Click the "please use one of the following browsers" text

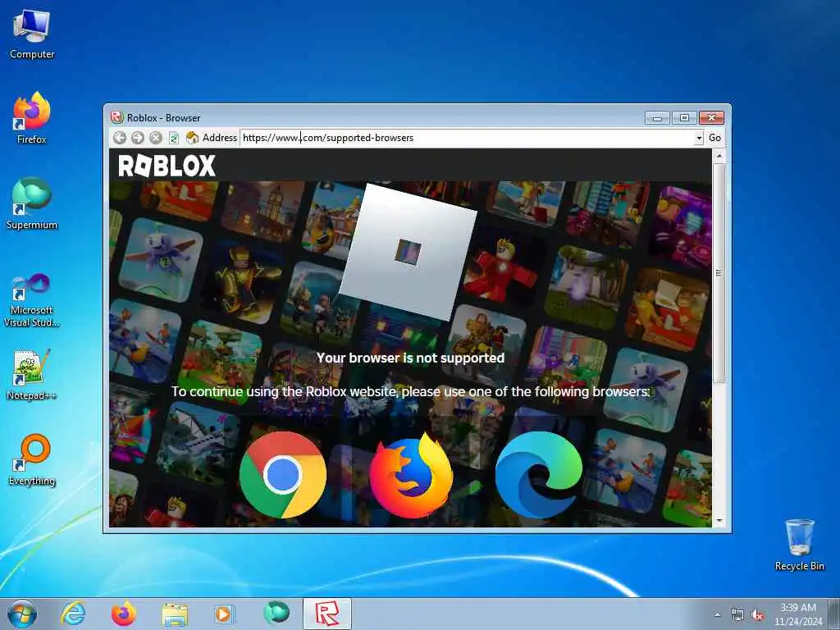(x=526, y=391)
